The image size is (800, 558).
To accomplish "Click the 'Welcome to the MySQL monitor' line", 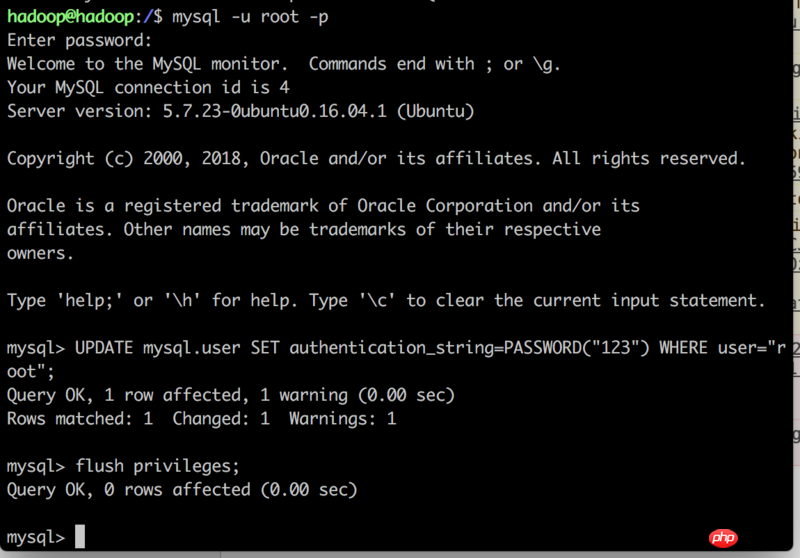I will [284, 64].
